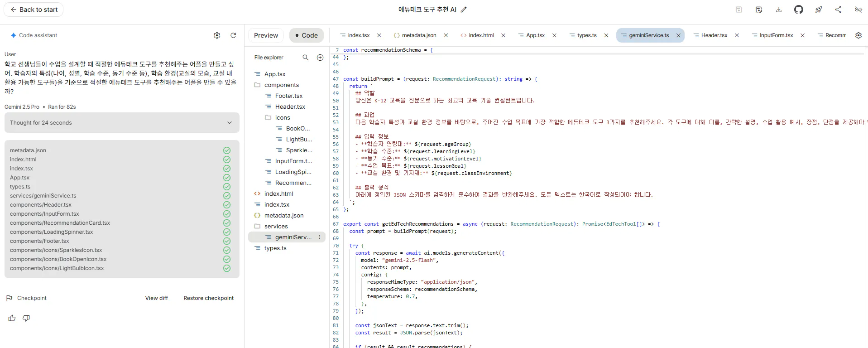Open Sparkle... icon file in explorer
The image size is (868, 348).
[299, 150]
